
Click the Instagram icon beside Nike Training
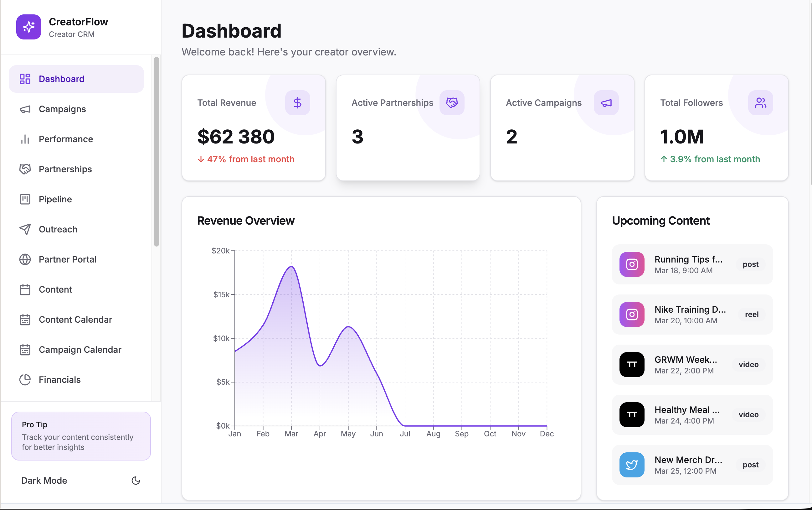coord(632,315)
